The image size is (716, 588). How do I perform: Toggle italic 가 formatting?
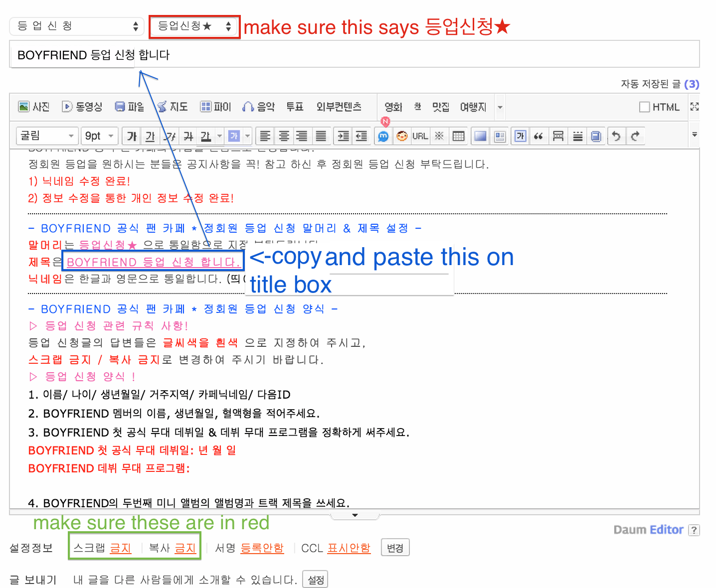tap(170, 136)
